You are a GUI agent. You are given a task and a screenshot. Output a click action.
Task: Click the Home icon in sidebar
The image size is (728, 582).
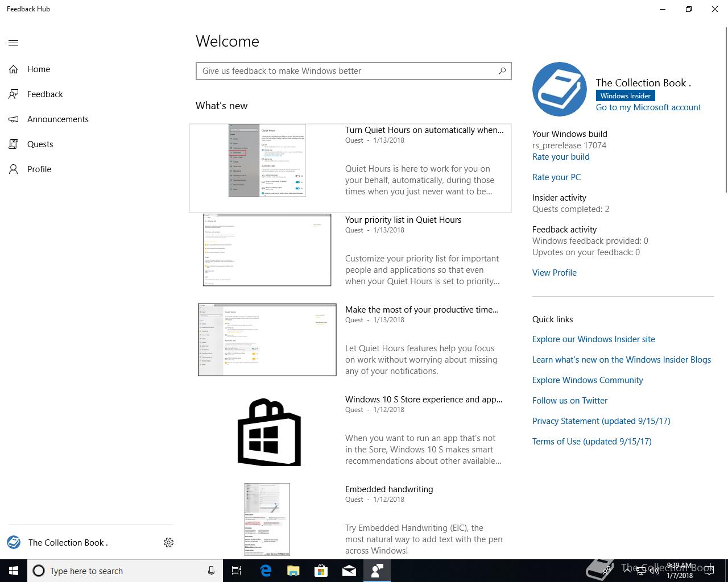[x=14, y=69]
